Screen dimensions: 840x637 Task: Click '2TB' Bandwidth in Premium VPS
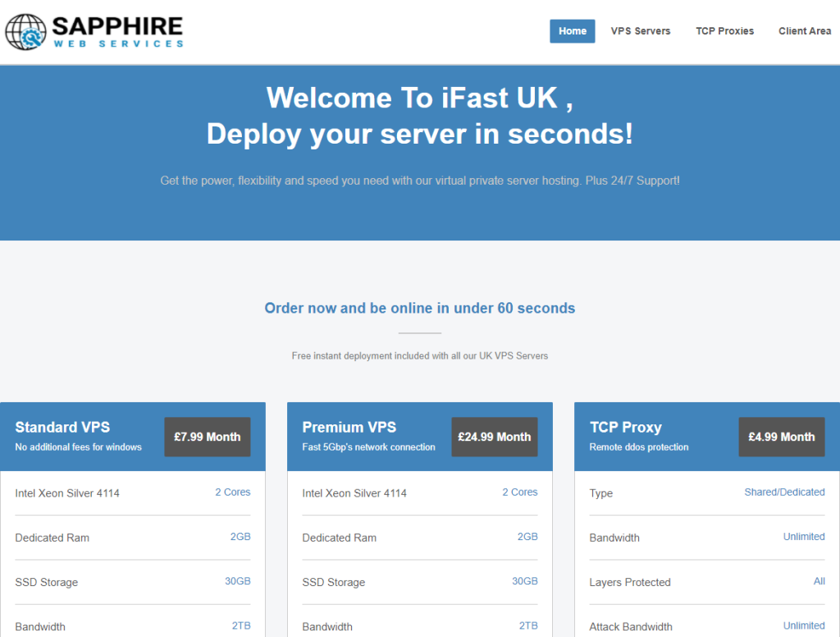pyautogui.click(x=528, y=626)
